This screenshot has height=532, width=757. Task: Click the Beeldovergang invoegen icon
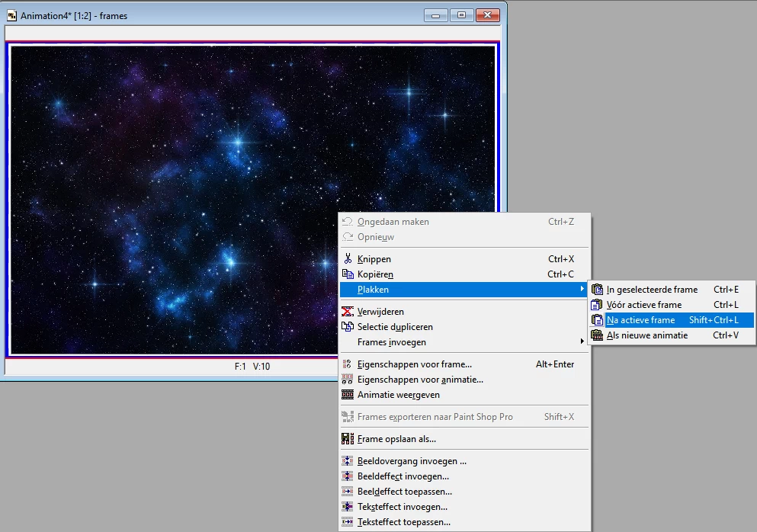[348, 461]
